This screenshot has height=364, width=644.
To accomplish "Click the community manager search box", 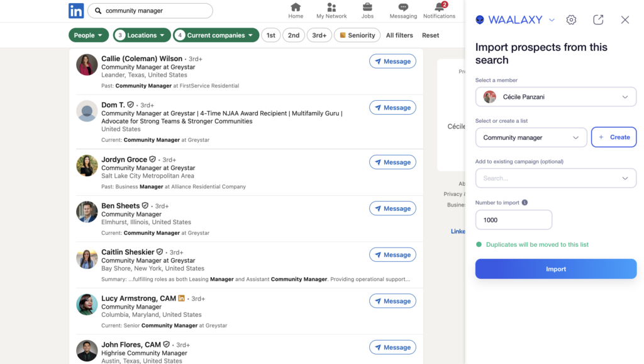I will tap(150, 11).
